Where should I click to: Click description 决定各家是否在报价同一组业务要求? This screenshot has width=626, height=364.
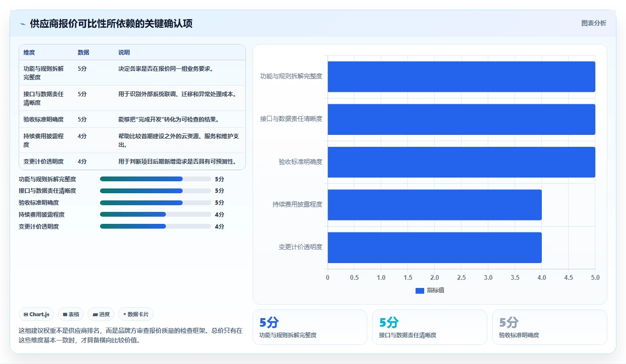click(166, 68)
